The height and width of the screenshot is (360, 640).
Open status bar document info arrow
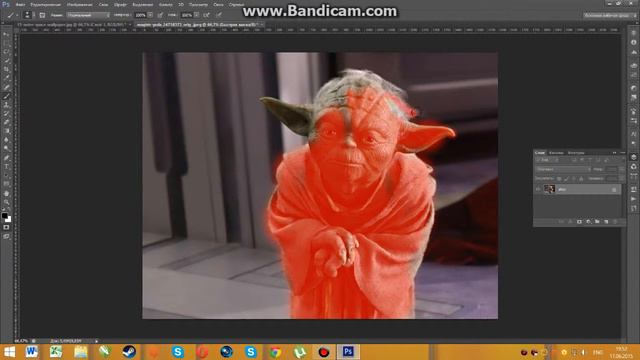click(97, 341)
